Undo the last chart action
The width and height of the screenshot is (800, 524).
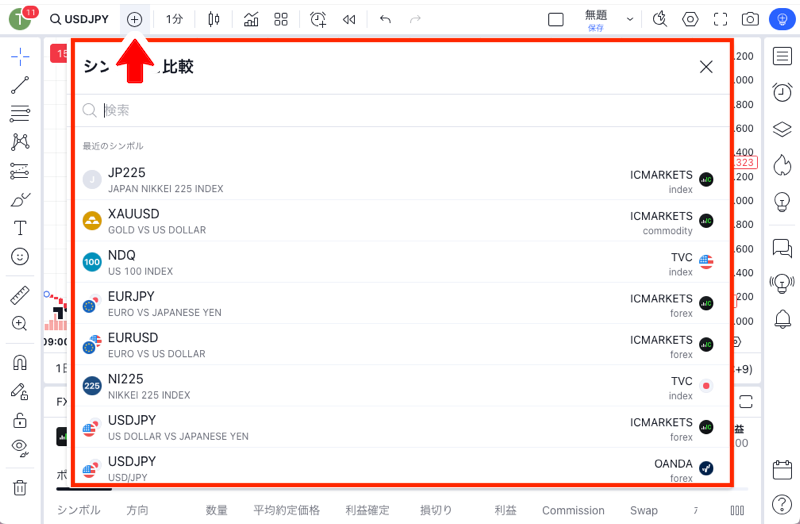tap(385, 19)
